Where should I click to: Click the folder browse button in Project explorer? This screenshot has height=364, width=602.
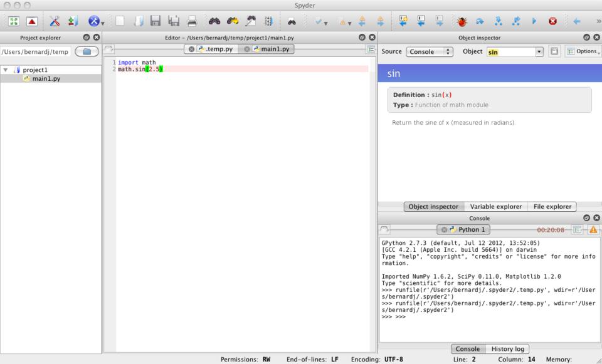(87, 51)
